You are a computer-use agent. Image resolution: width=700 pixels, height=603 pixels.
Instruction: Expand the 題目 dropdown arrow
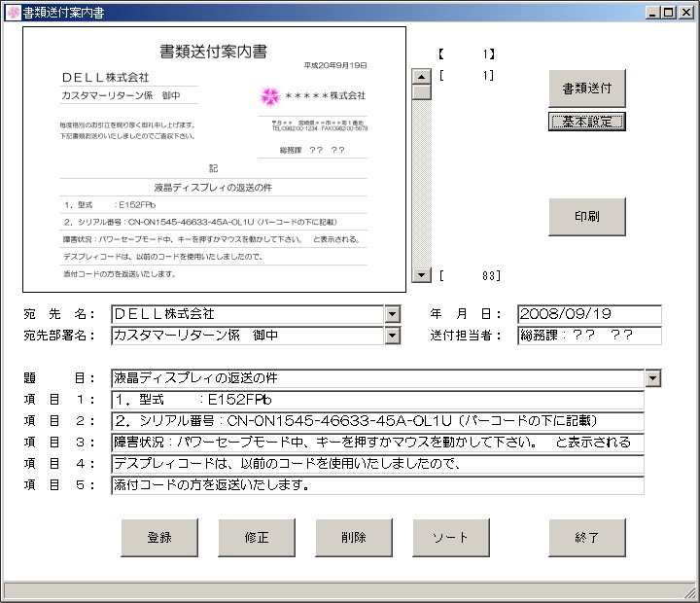[x=652, y=378]
